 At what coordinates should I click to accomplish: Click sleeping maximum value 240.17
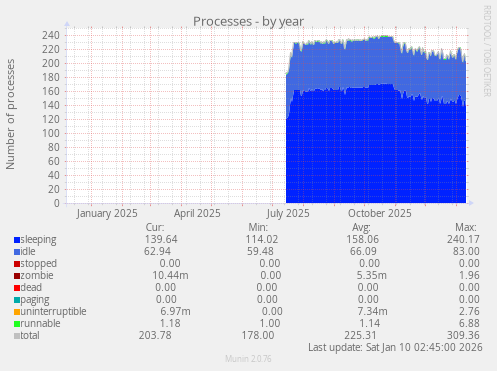click(463, 239)
